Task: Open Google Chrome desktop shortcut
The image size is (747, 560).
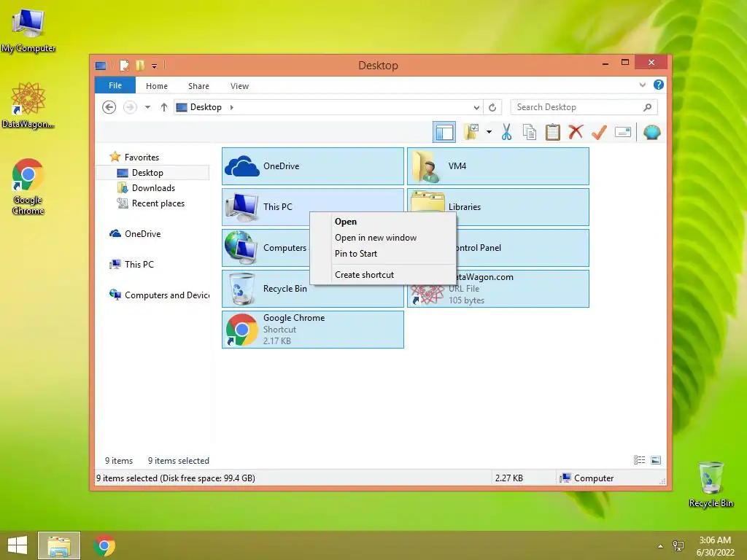Action: pyautogui.click(x=28, y=186)
